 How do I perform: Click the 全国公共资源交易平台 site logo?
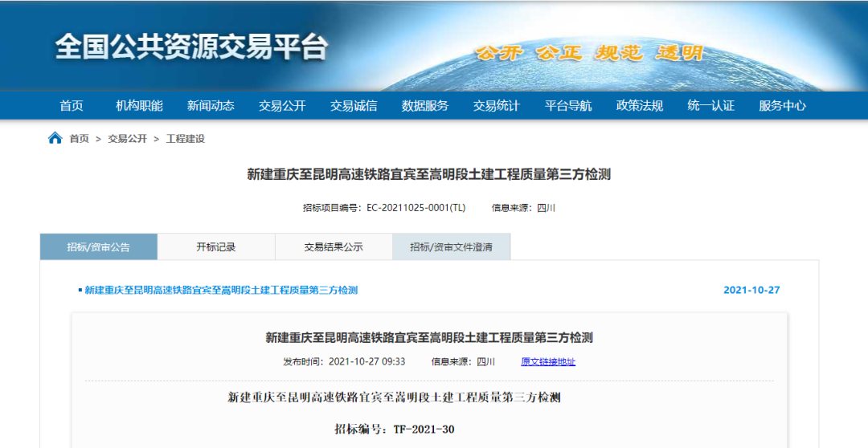click(191, 47)
